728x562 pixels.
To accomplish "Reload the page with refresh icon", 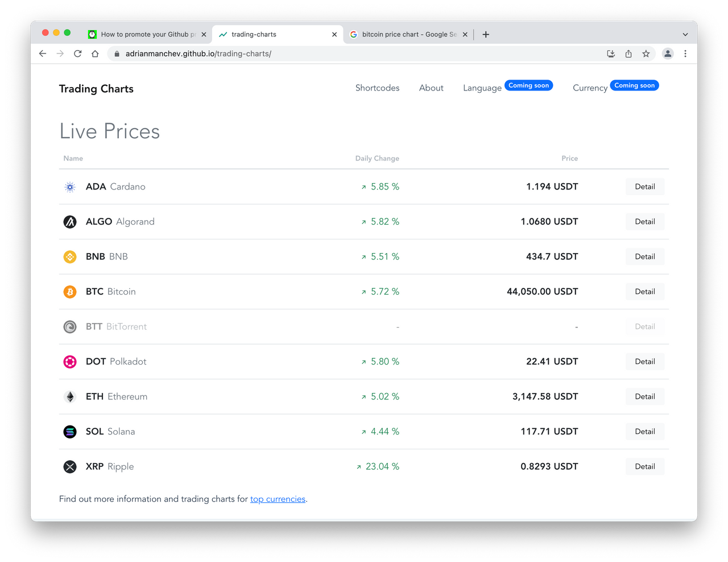I will [78, 53].
